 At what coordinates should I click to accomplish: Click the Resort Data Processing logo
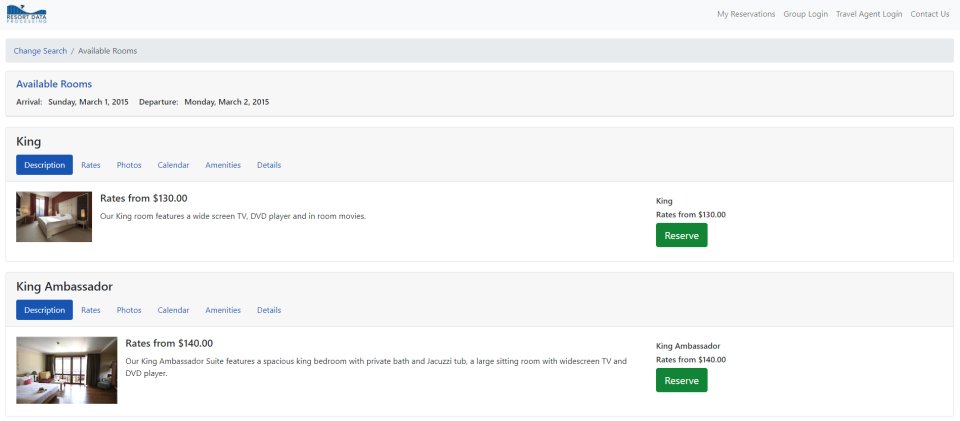tap(26, 14)
